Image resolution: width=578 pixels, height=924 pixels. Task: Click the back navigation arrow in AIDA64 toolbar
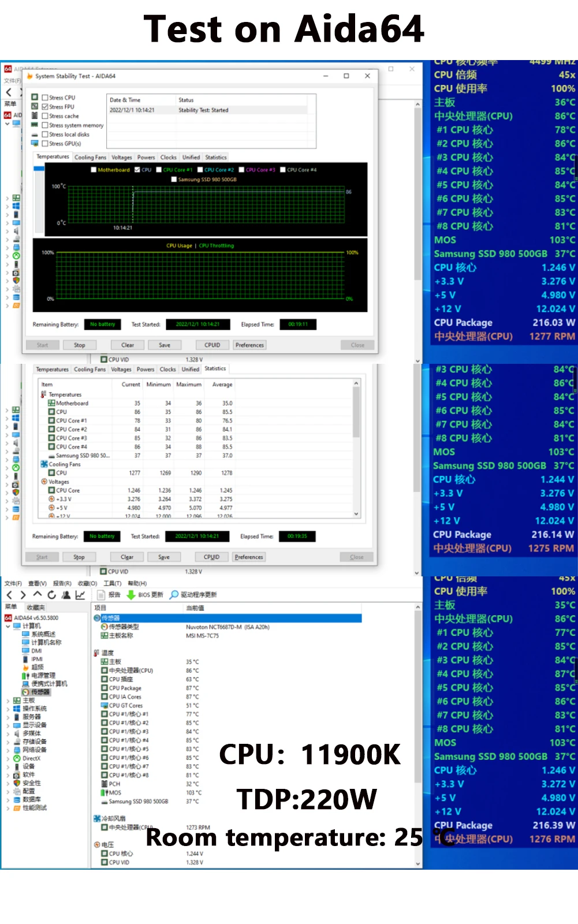pos(9,595)
